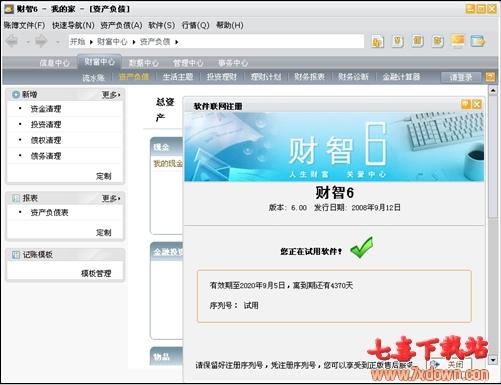The image size is (501, 385).
Task: Click the orange monitor toolbar icon
Action: tap(458, 41)
